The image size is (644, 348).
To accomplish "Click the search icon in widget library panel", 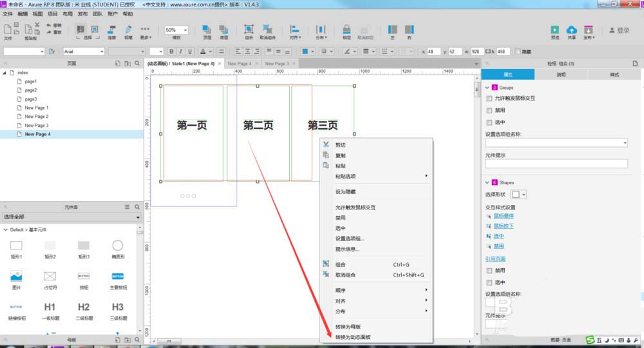I will pos(137,207).
